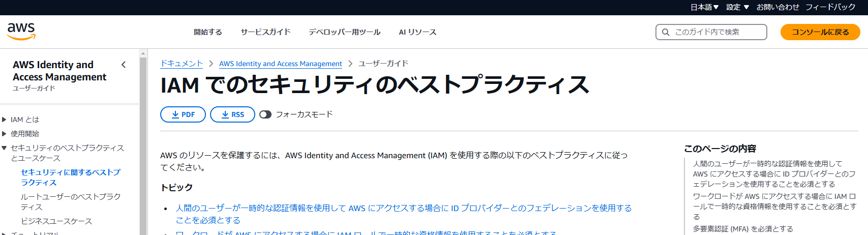Viewport: 868px width, 235px height.
Task: Toggle フォーカスモード switch
Action: point(265,114)
